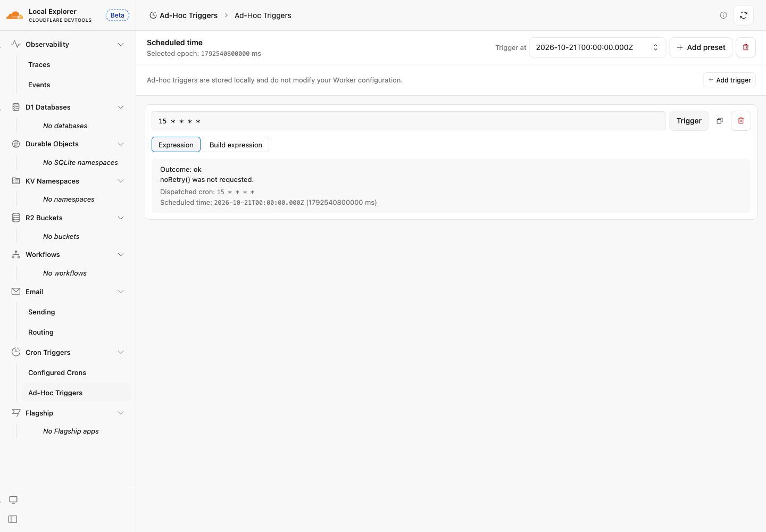This screenshot has width=766, height=532.
Task: Collapse the R2 Buckets section
Action: pyautogui.click(x=121, y=218)
